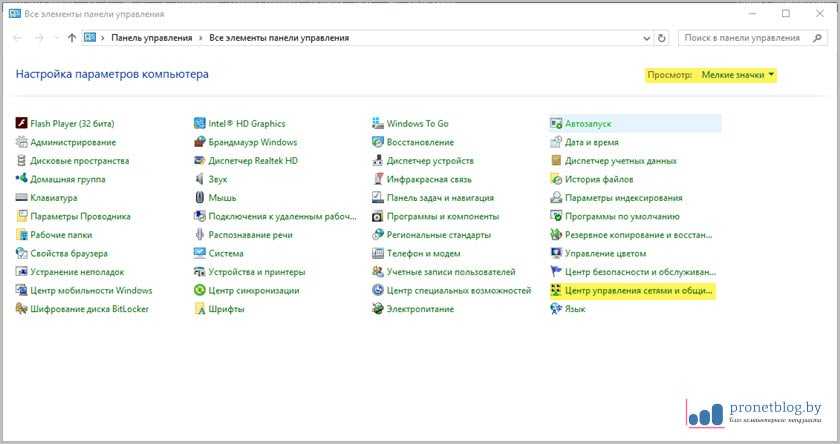Select Все элементы панели управления breadcrumb segment
Image resolution: width=840 pixels, height=444 pixels.
[x=279, y=38]
